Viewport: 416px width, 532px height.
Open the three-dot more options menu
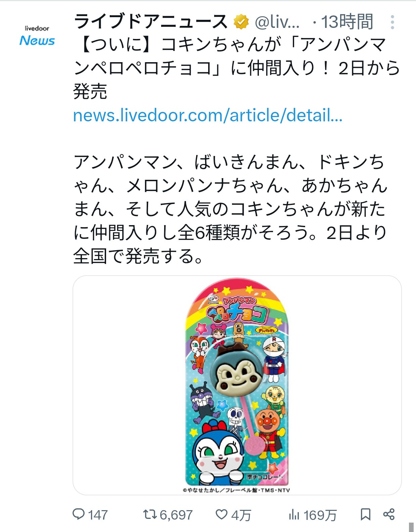pyautogui.click(x=392, y=22)
